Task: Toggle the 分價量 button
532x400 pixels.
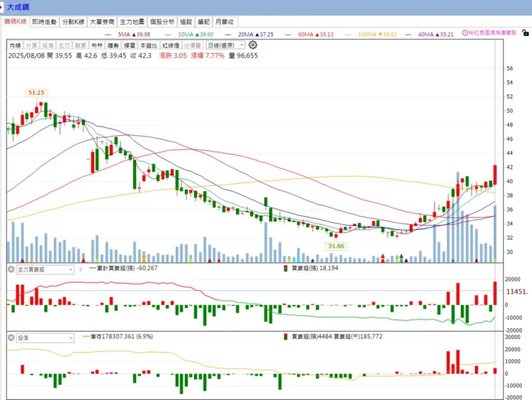Action: click(x=193, y=45)
